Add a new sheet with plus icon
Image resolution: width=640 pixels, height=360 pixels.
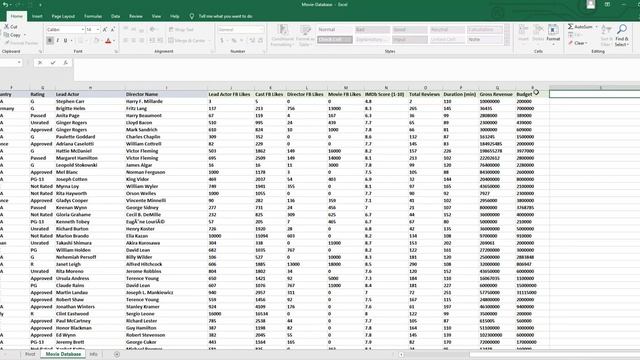point(117,354)
